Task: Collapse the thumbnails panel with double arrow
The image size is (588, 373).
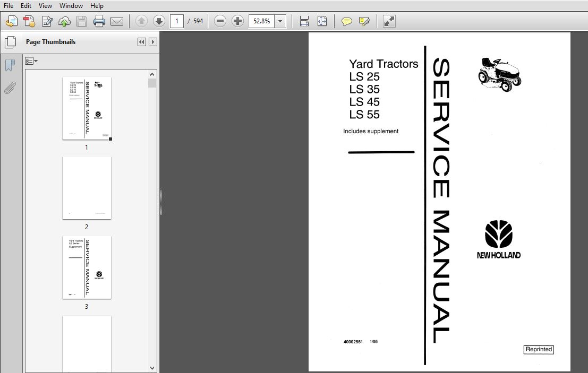Action: click(x=141, y=42)
